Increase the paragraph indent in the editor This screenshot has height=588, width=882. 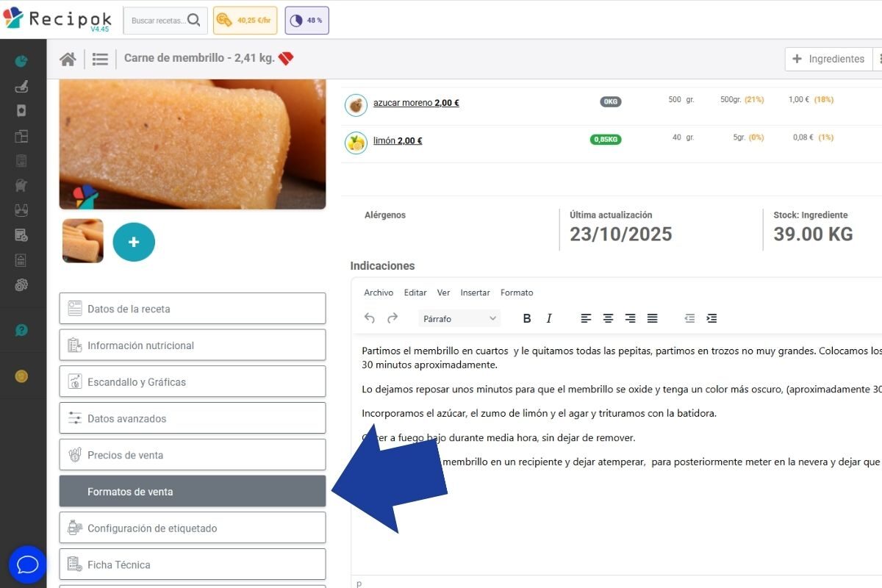click(711, 318)
